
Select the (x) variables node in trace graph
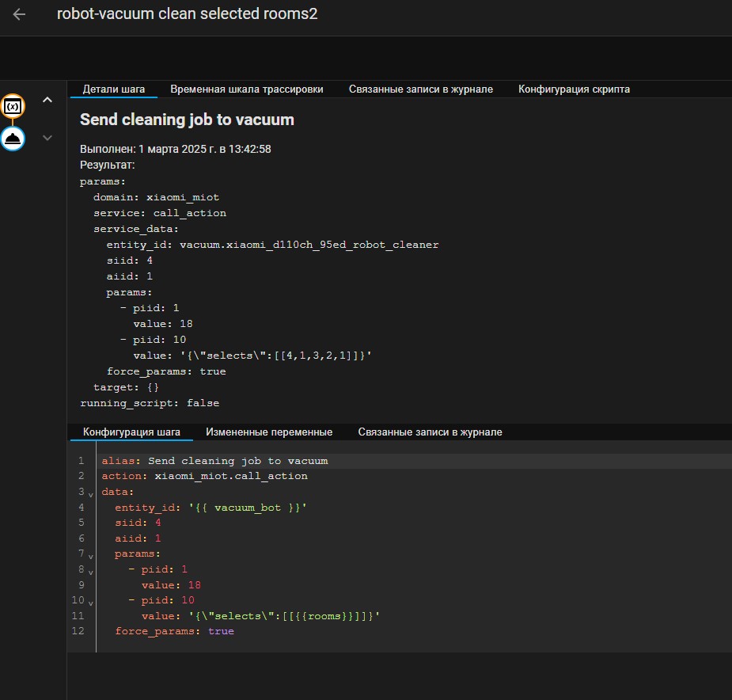13,105
